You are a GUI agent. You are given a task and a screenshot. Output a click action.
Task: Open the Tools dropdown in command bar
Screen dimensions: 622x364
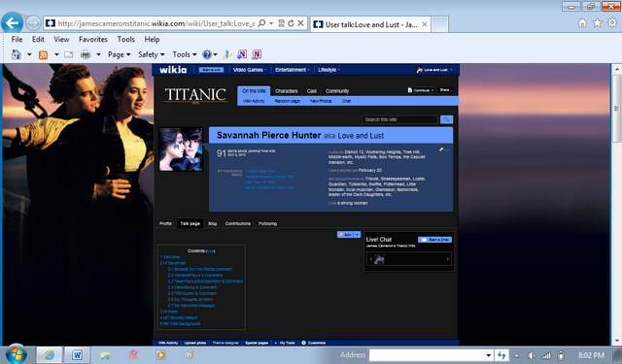(x=185, y=54)
